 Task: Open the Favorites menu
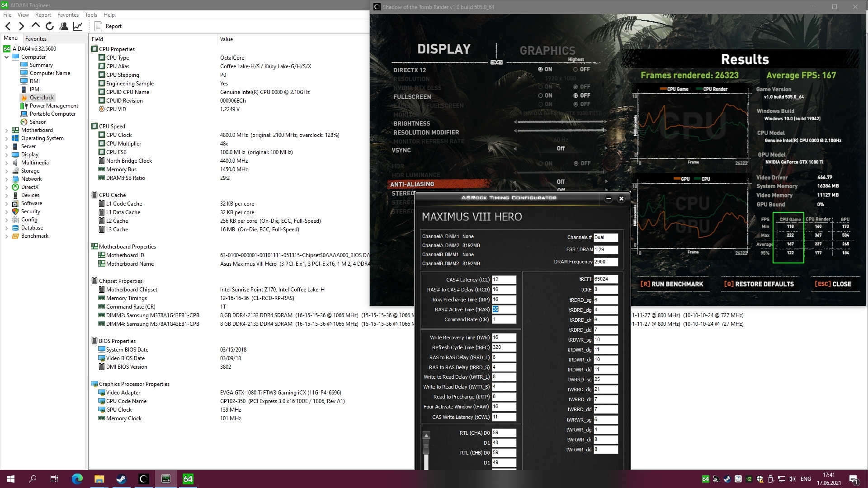tap(68, 14)
